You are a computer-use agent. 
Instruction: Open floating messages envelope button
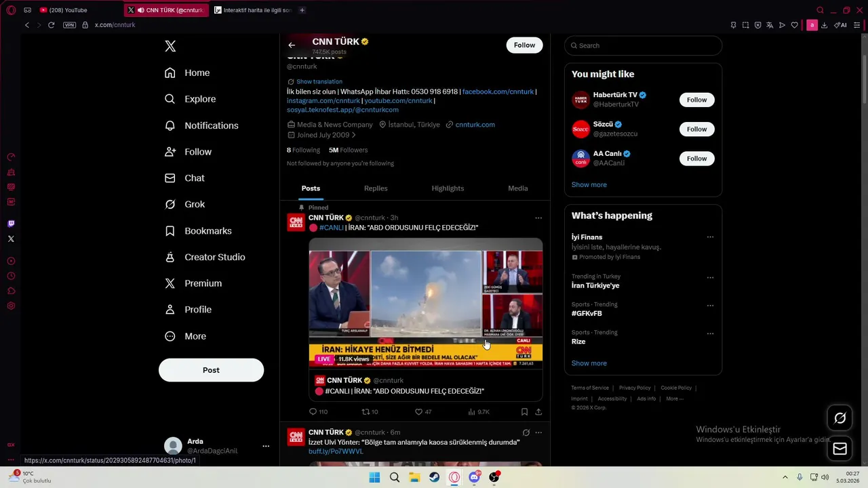tap(840, 449)
